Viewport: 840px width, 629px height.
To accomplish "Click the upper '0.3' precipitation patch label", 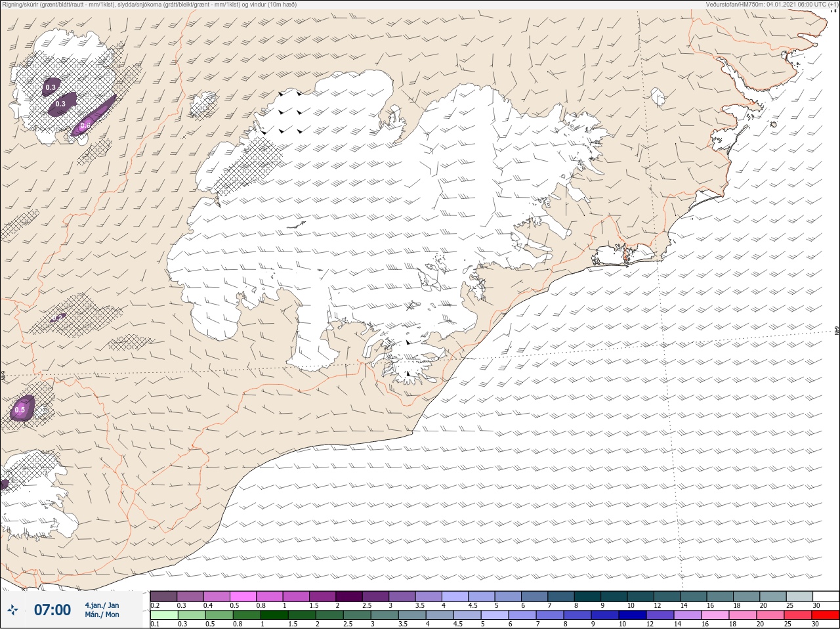I will coord(51,87).
